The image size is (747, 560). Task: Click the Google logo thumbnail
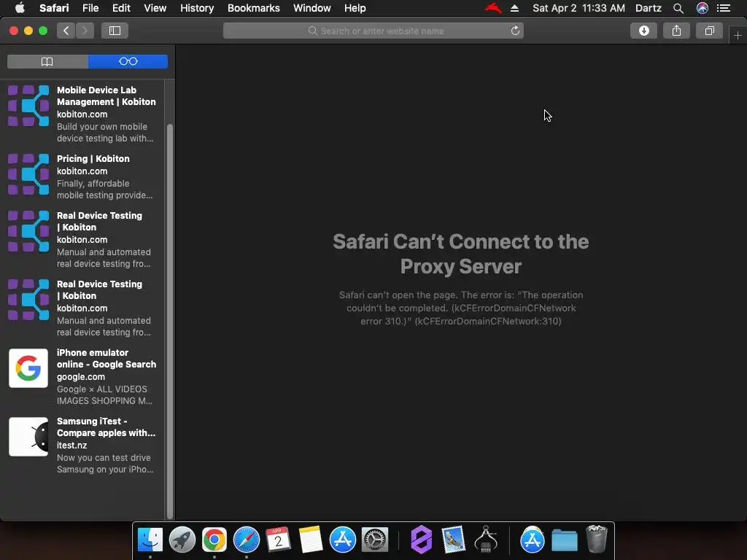point(28,368)
